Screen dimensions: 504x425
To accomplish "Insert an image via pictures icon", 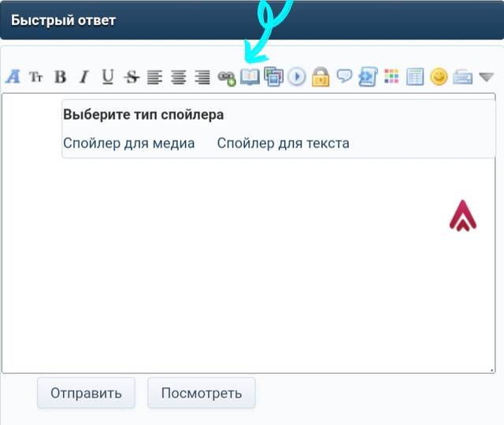I will click(273, 76).
